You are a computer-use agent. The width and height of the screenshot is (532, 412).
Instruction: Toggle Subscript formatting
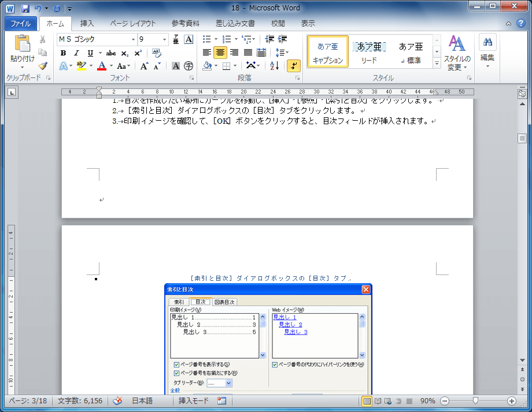124,53
